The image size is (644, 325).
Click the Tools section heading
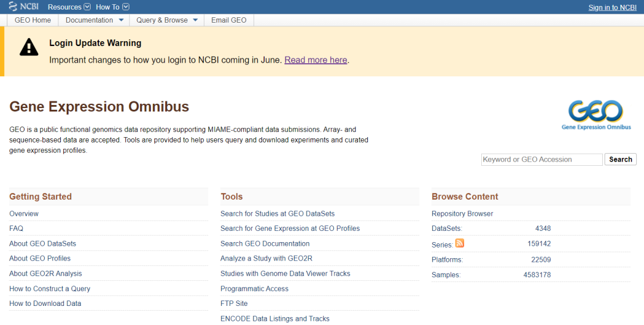point(231,197)
